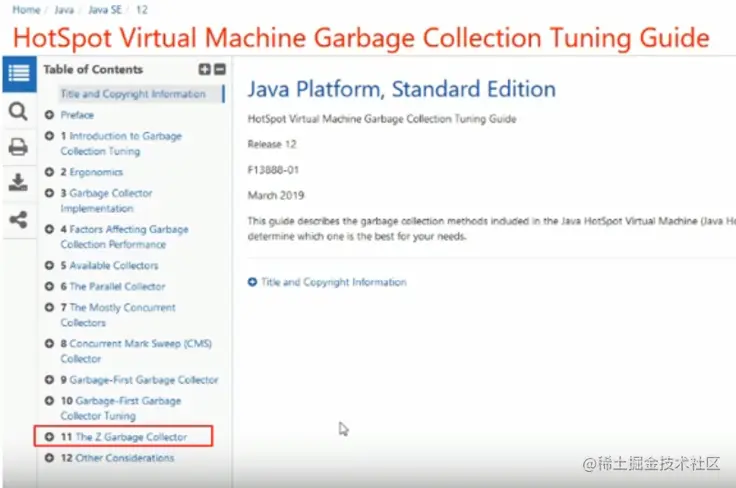Click the share icon in sidebar
The image size is (736, 488).
click(x=18, y=219)
